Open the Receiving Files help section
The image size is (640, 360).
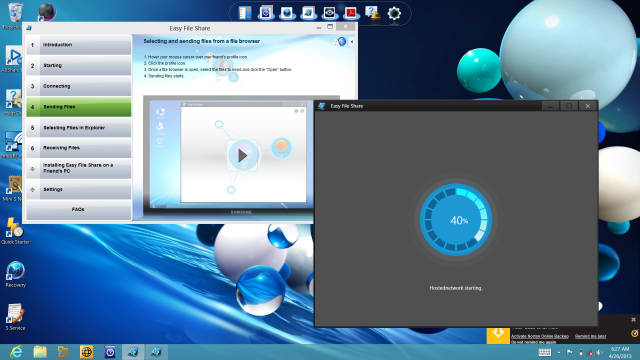tap(79, 148)
